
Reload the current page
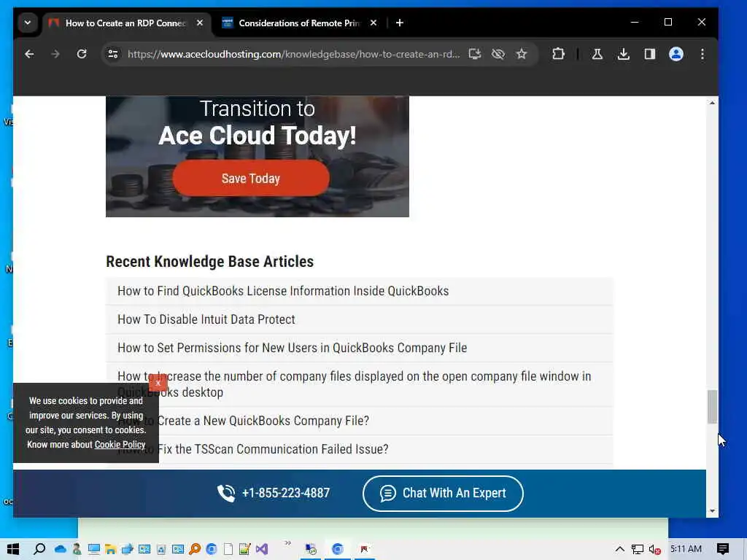coord(82,54)
